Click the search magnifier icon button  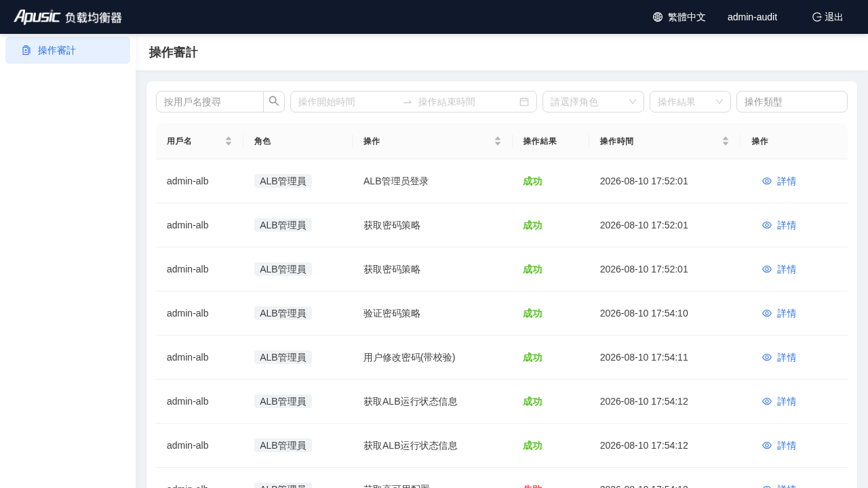click(x=274, y=102)
